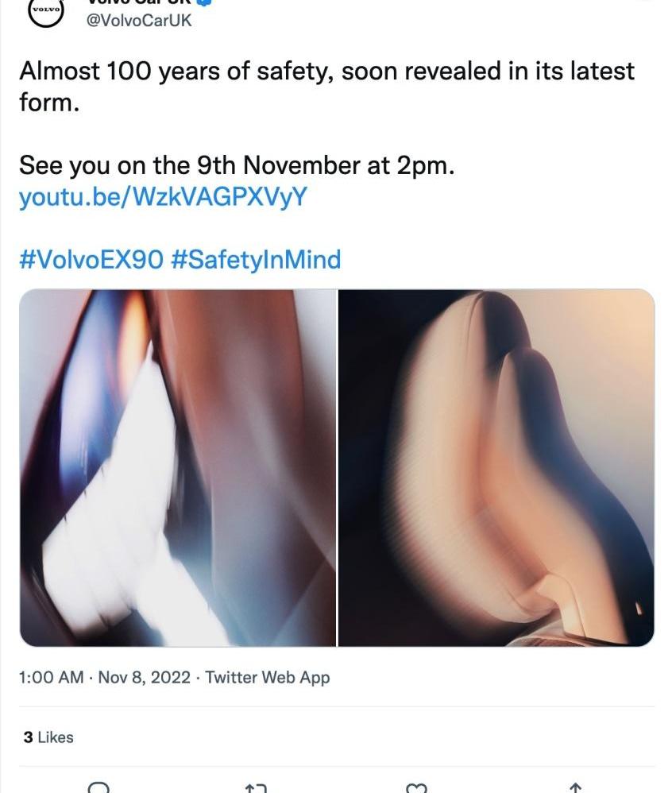Open the @VolvoCarUK handle
The height and width of the screenshot is (793, 672).
pos(140,20)
